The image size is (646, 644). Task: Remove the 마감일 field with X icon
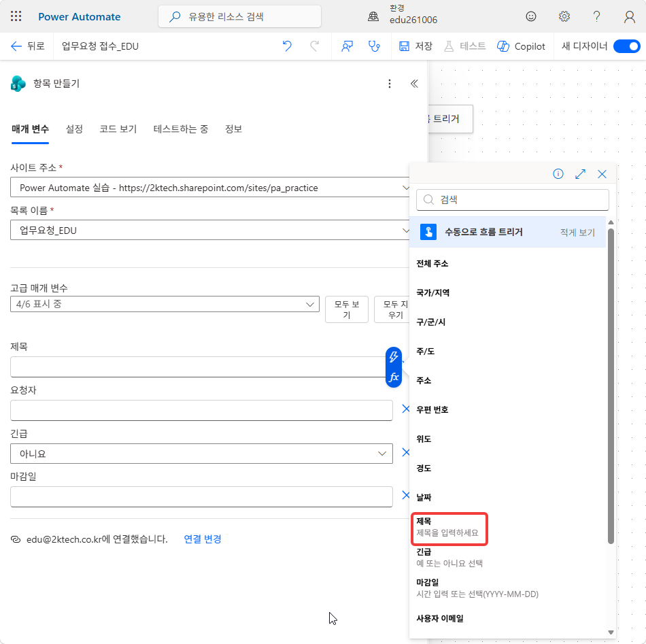click(405, 495)
